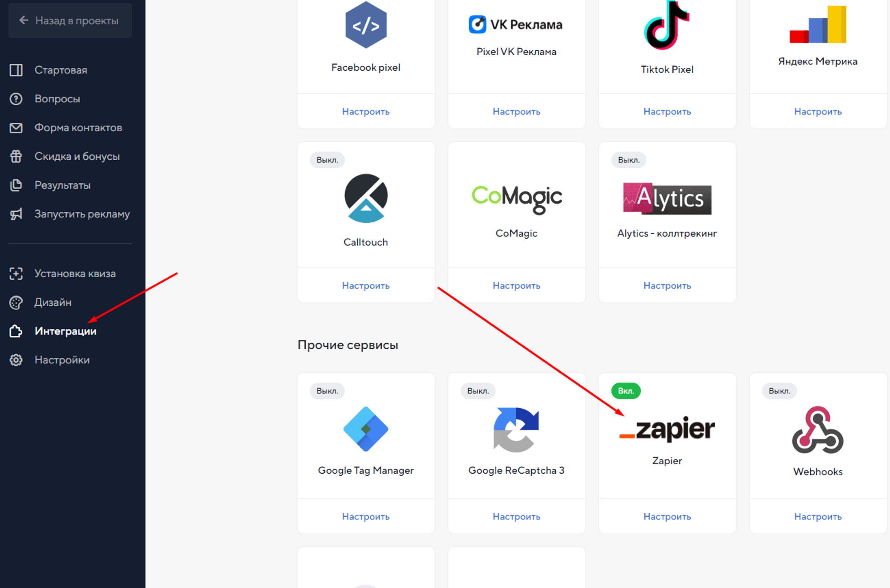This screenshot has height=588, width=890.
Task: Click the Результаты documents icon
Action: coord(16,185)
